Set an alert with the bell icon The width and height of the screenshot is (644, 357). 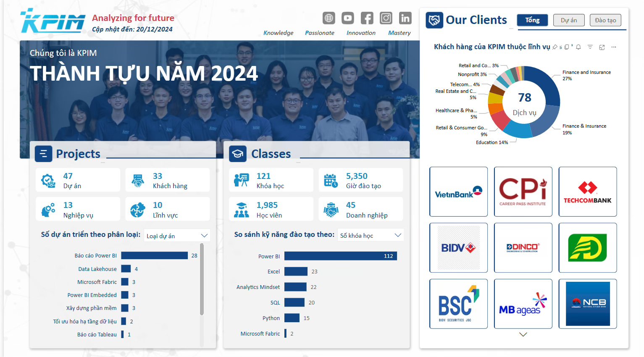578,47
